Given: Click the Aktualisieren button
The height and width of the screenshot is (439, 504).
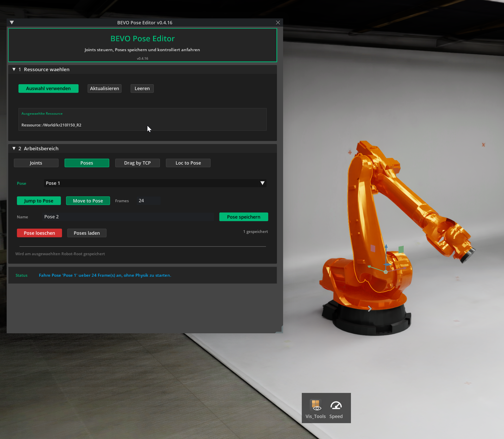Looking at the screenshot, I should pyautogui.click(x=104, y=89).
